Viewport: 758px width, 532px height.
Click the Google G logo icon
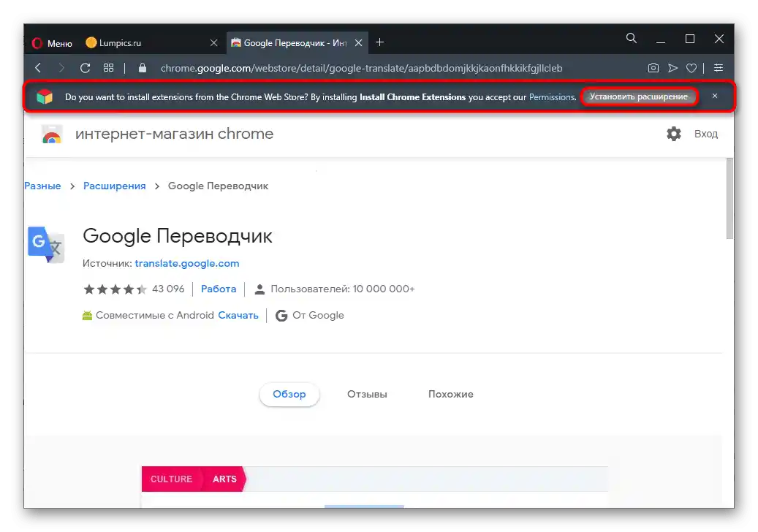(281, 316)
